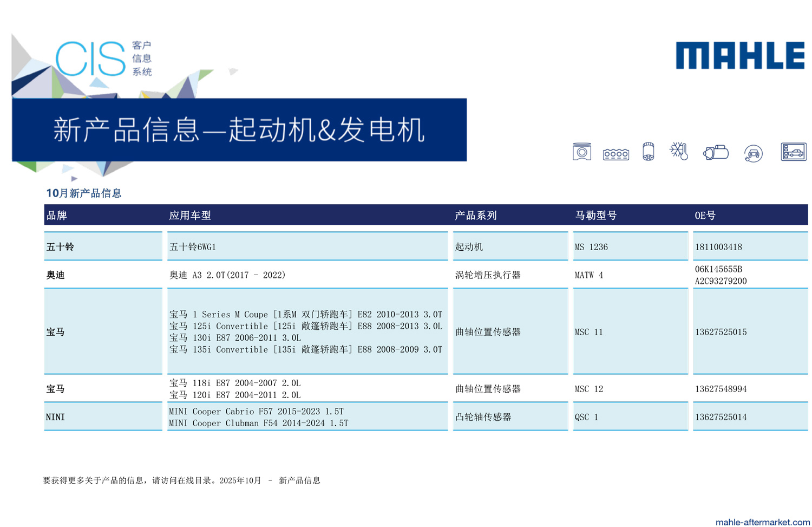Open the mahle-aftermarket.com link
Viewport: 812px width, 527px height.
click(x=762, y=522)
